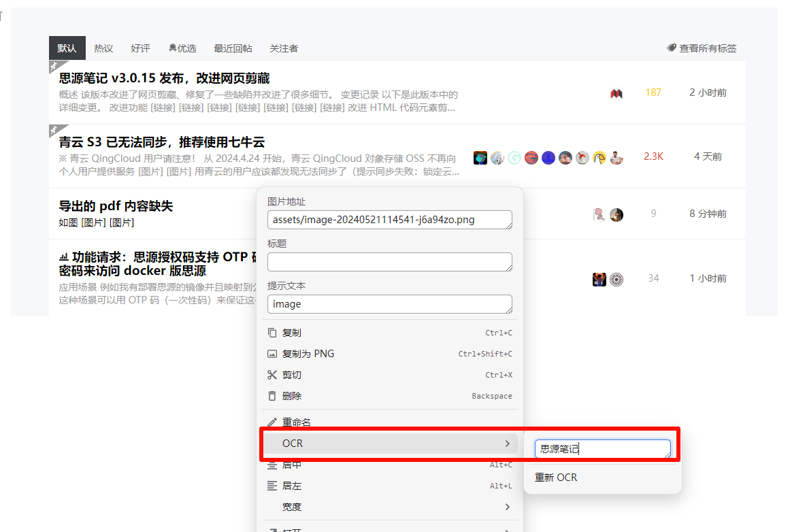Open post 思源笔记 v3.0.15 发布，改进网页剪藏
Viewport: 790px width, 532px height.
tap(164, 78)
